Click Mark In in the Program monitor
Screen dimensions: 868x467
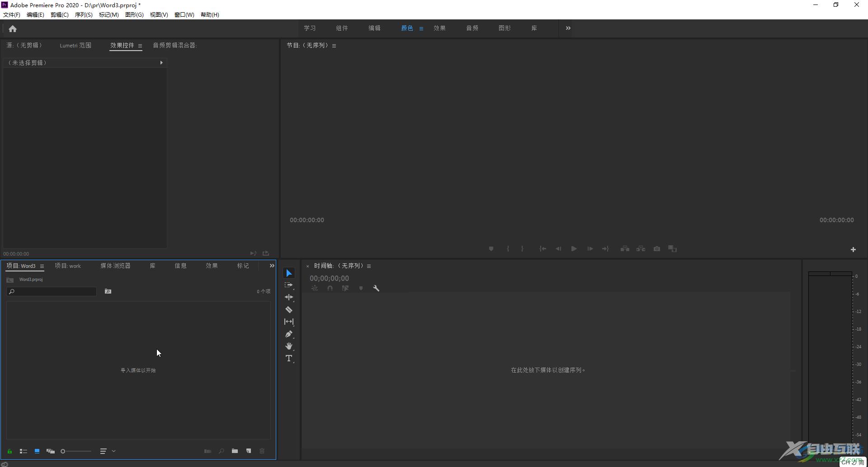coord(508,249)
